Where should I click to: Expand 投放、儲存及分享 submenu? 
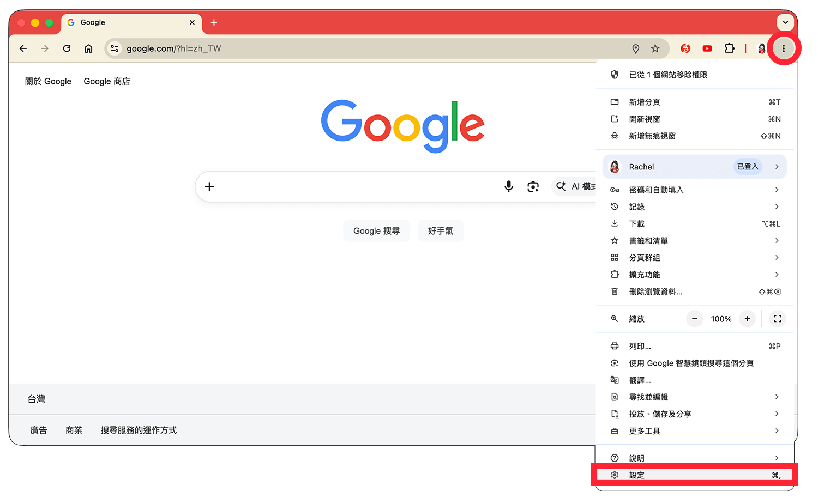[x=695, y=414]
